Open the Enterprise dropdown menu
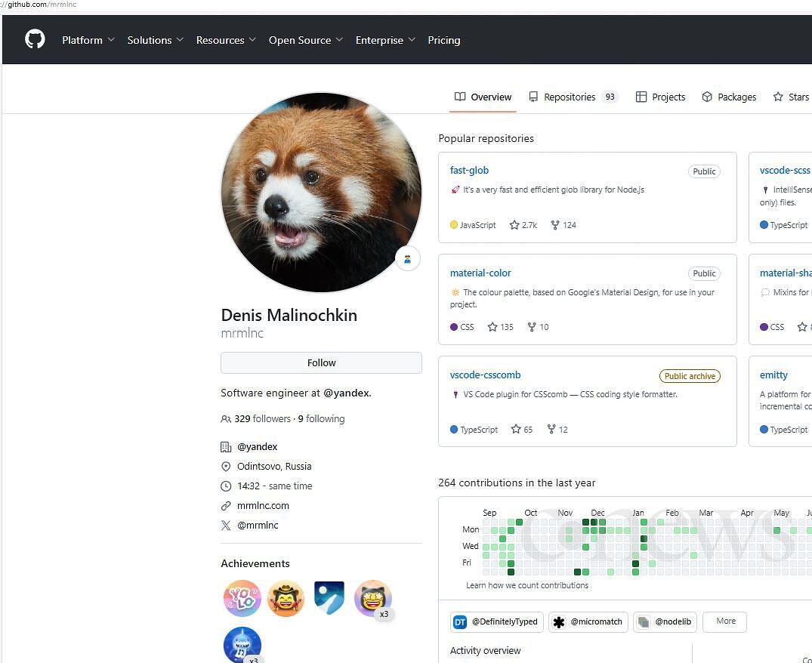Image resolution: width=812 pixels, height=663 pixels. (385, 40)
